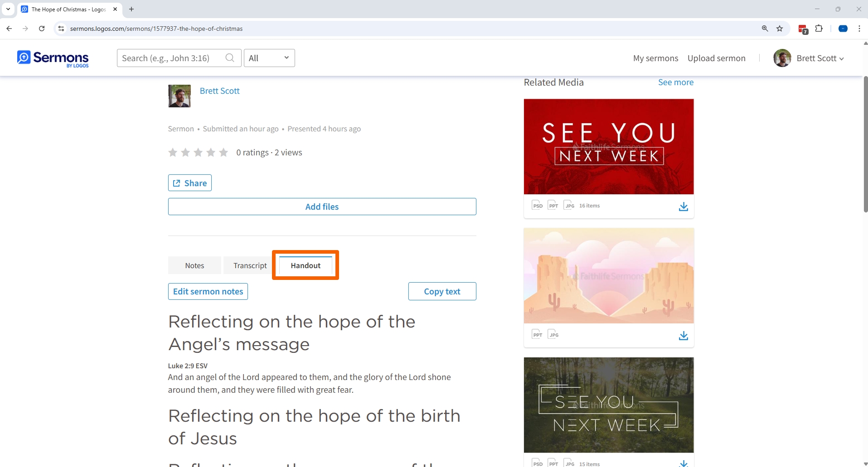
Task: Click PSD icon on 16 items card
Action: pos(537,205)
